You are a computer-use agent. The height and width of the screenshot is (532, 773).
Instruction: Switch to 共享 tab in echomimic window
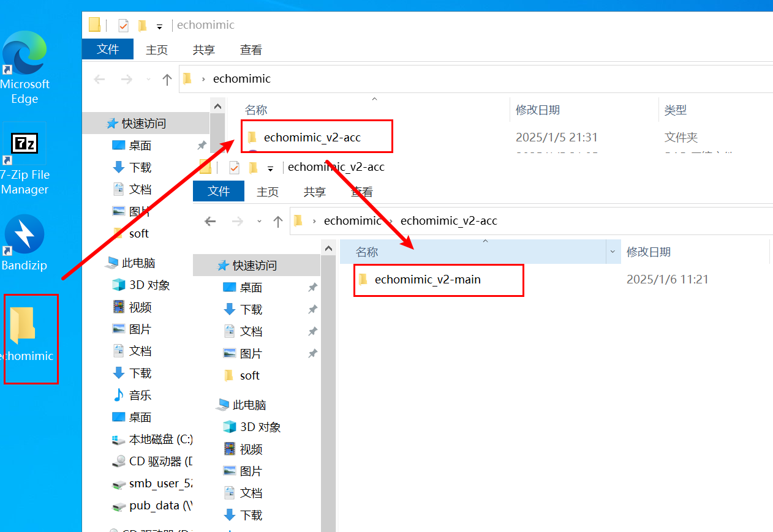coord(204,50)
